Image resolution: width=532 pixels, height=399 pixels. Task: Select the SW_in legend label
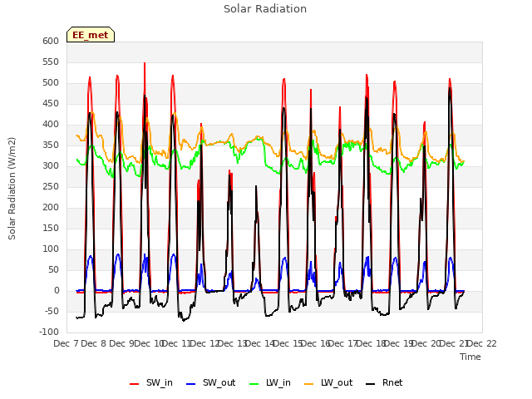pos(160,382)
